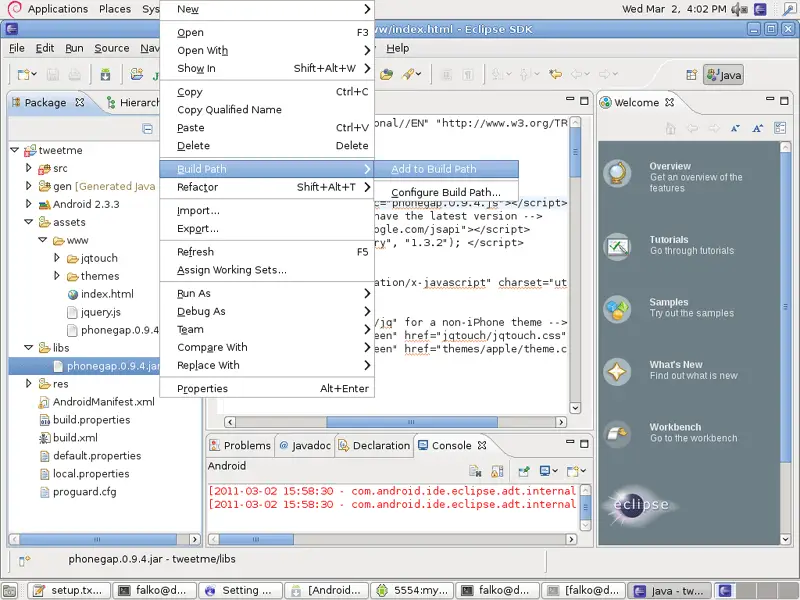Open the Samples icon
This screenshot has width=800, height=600.
click(x=617, y=309)
